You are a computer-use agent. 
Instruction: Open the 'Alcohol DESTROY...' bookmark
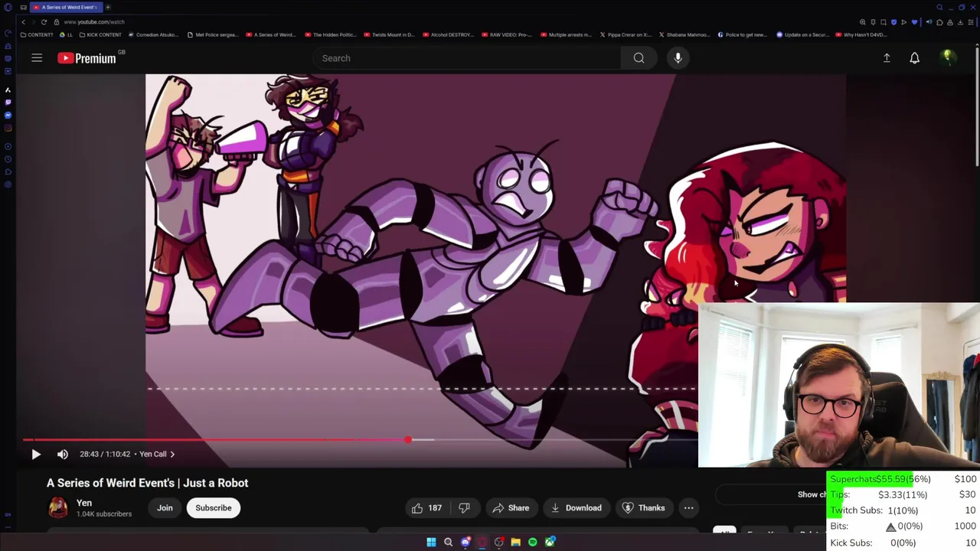(x=449, y=34)
